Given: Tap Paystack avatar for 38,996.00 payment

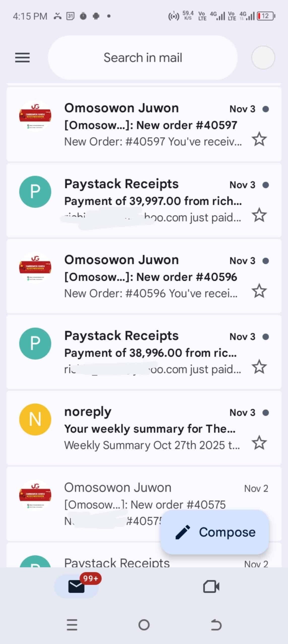Looking at the screenshot, I should click(35, 343).
